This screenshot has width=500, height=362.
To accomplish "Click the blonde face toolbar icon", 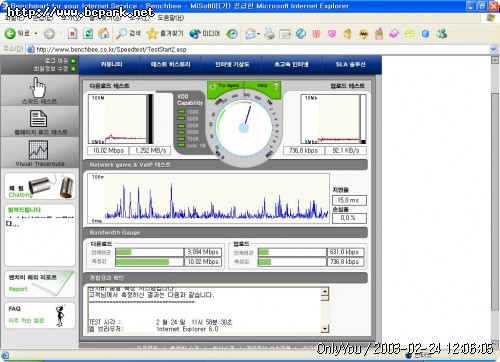I will pos(348,34).
